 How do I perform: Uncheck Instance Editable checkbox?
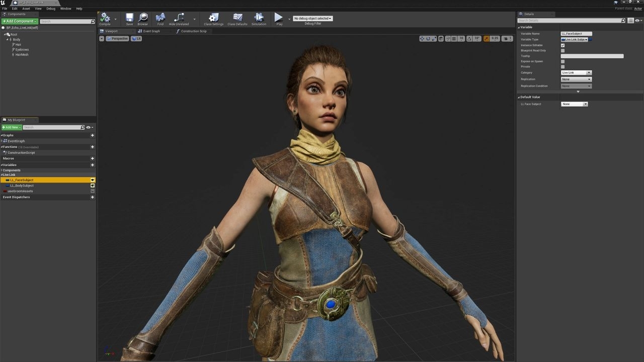562,45
